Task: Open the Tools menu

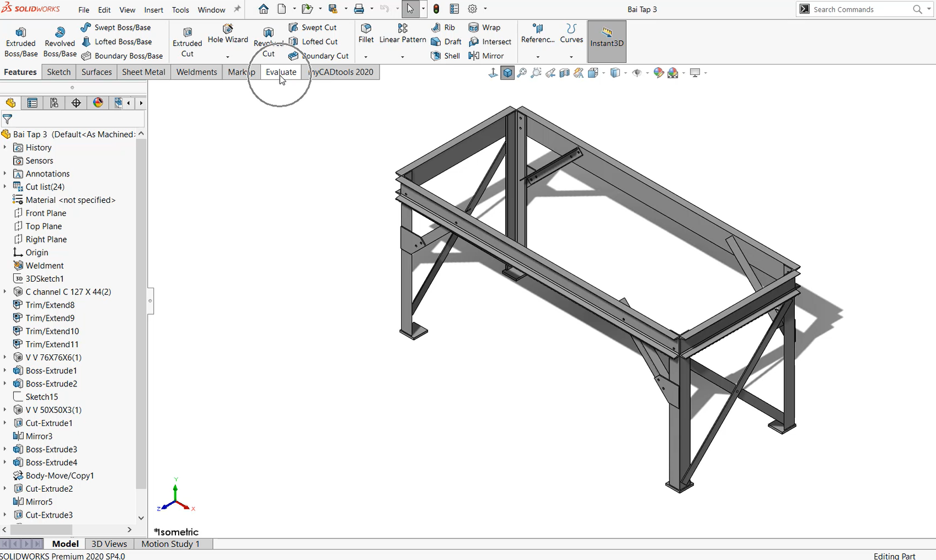Action: tap(180, 10)
